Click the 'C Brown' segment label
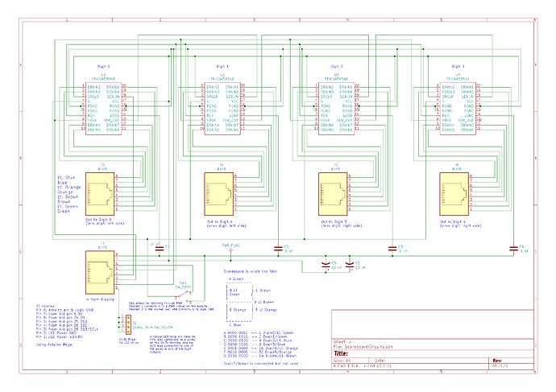This screenshot has height=392, width=556. click(x=263, y=291)
